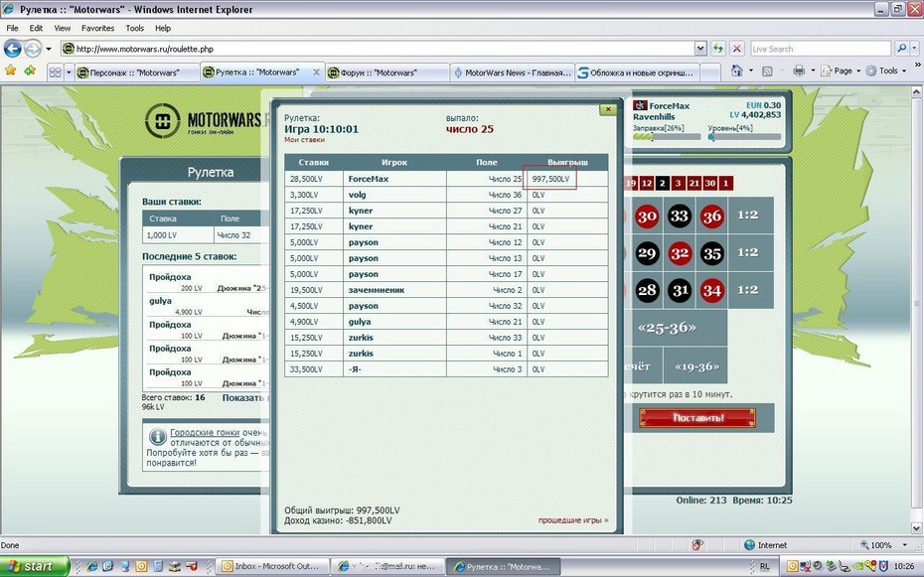Click the Мои ставки link in popup
924x577 pixels.
tap(304, 140)
